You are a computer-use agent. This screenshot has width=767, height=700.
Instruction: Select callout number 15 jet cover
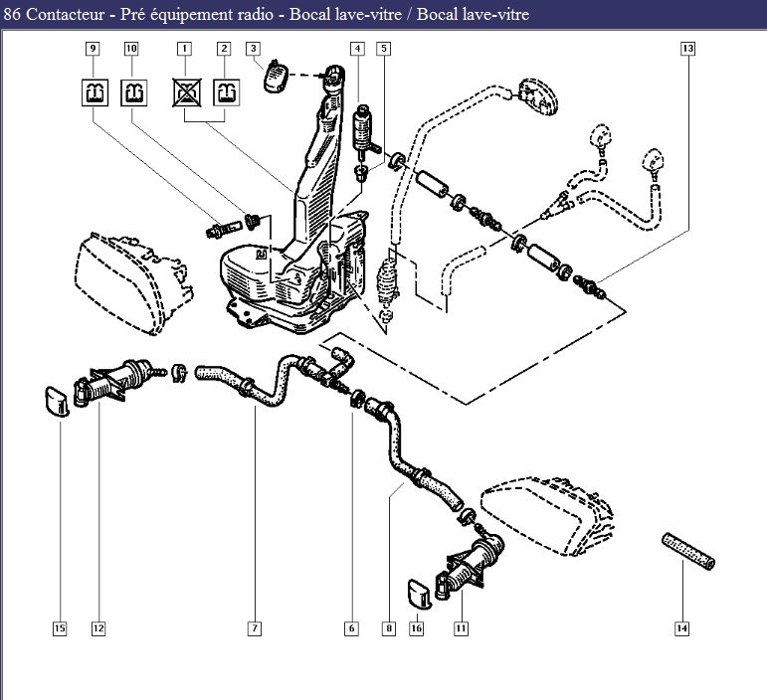pos(60,628)
